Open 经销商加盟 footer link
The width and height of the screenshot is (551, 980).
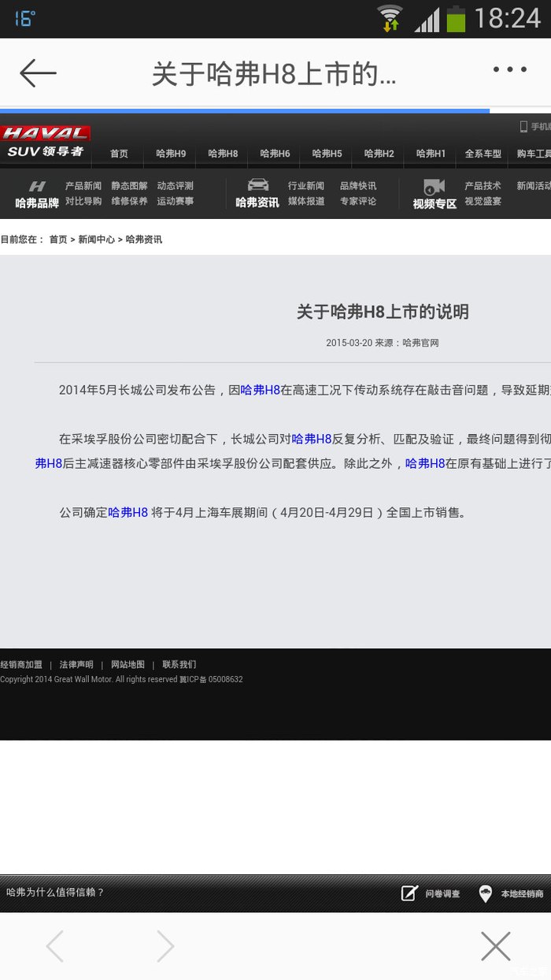click(x=21, y=665)
